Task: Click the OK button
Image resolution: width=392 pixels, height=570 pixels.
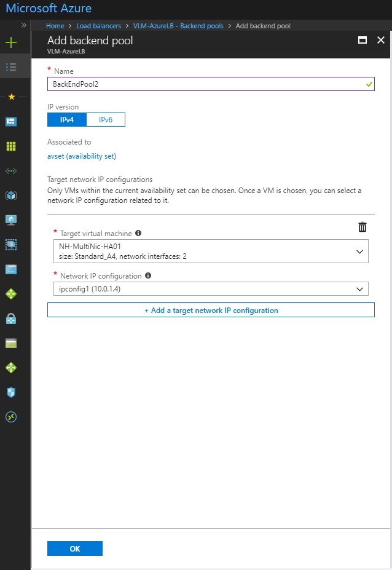Action: pyautogui.click(x=75, y=548)
